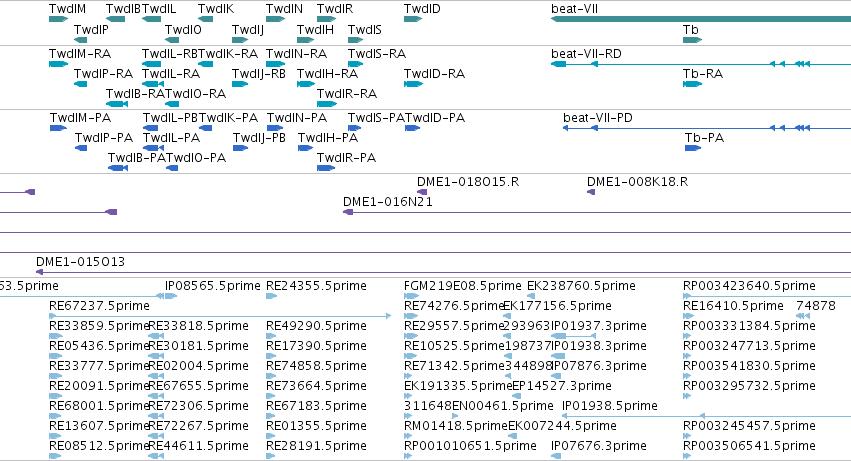Select the RP003247713.5prime EST

[687, 356]
